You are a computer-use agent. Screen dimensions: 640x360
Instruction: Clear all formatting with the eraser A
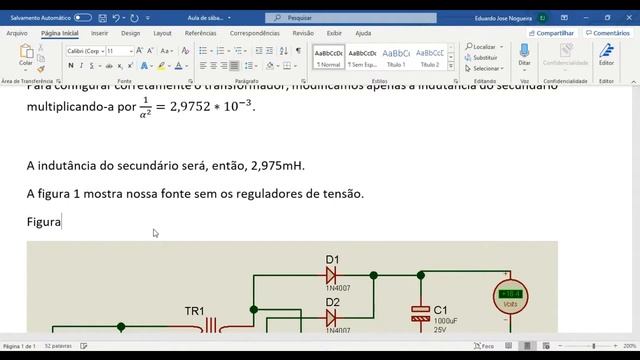pos(185,51)
